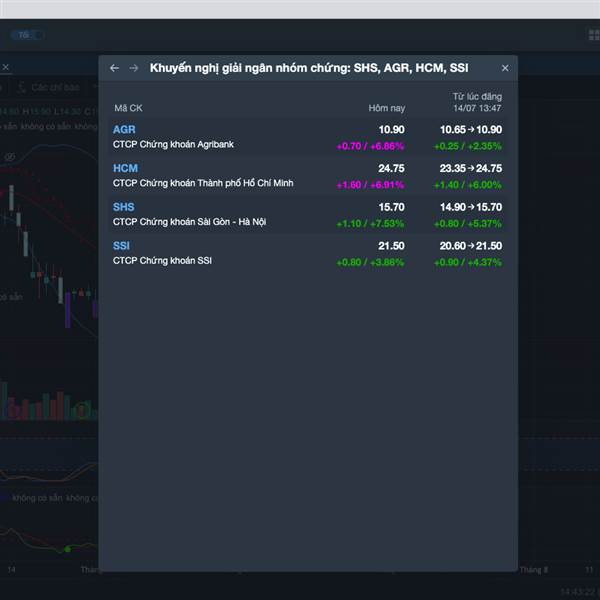
Task: Close the background chart tab with X
Action: click(6, 67)
